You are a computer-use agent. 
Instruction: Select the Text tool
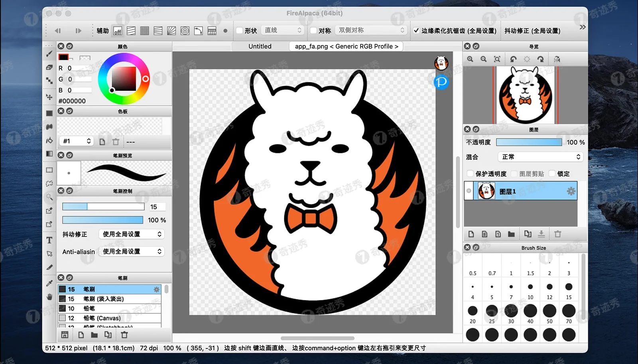(49, 241)
